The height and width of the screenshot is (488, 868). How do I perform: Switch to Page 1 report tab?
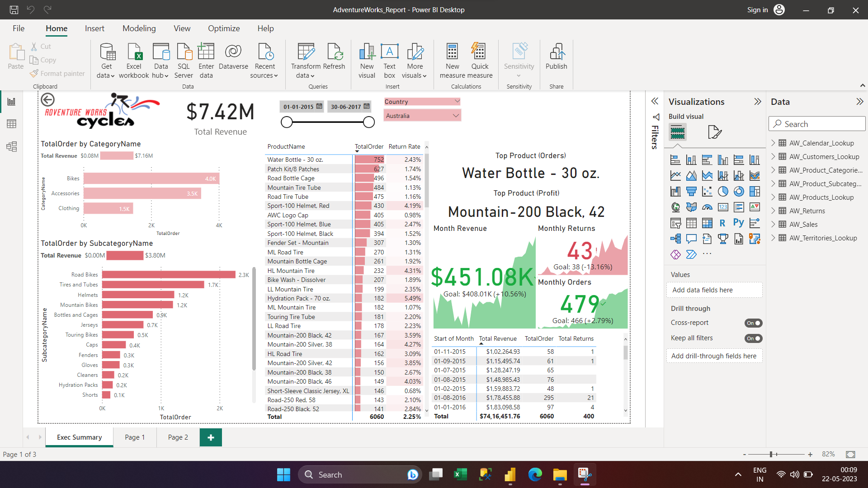[135, 437]
